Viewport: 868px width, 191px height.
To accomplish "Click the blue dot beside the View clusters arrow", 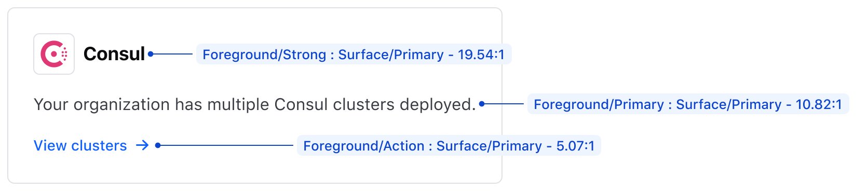I will click(158, 145).
